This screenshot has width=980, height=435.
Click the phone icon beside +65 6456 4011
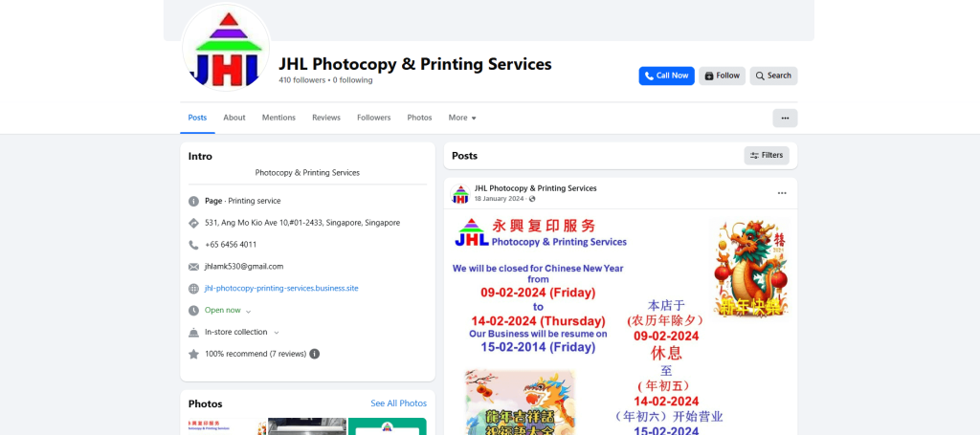tap(193, 245)
